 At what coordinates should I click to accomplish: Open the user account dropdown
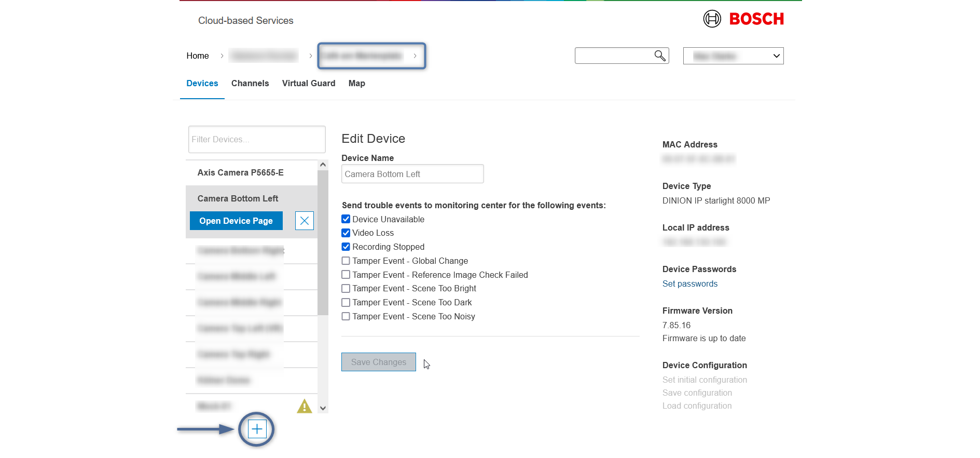(733, 56)
